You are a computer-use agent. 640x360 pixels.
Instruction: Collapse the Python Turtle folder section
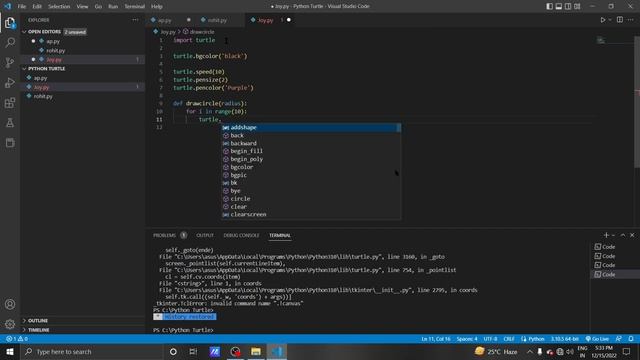(47, 69)
